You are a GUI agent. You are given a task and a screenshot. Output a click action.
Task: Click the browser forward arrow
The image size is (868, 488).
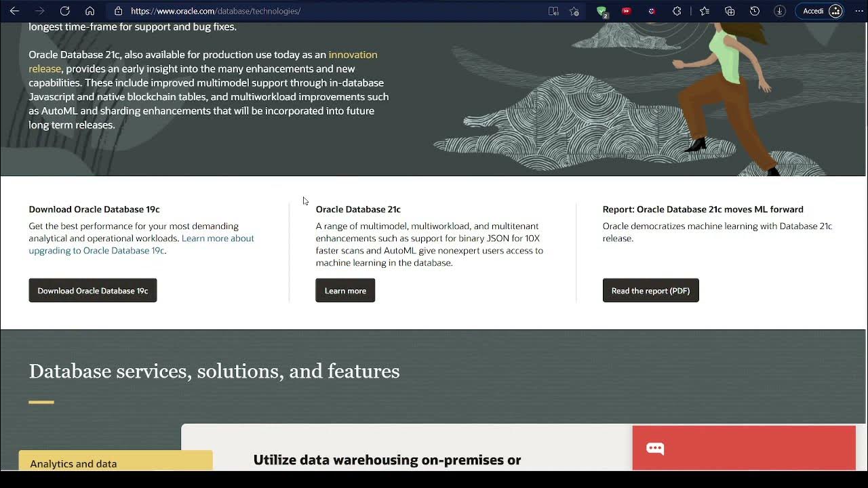click(39, 11)
